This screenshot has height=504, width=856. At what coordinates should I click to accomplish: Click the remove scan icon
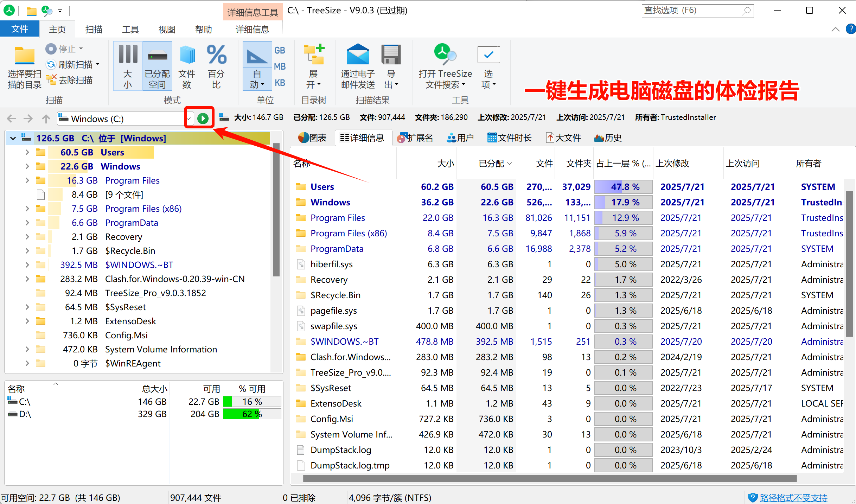pyautogui.click(x=51, y=80)
